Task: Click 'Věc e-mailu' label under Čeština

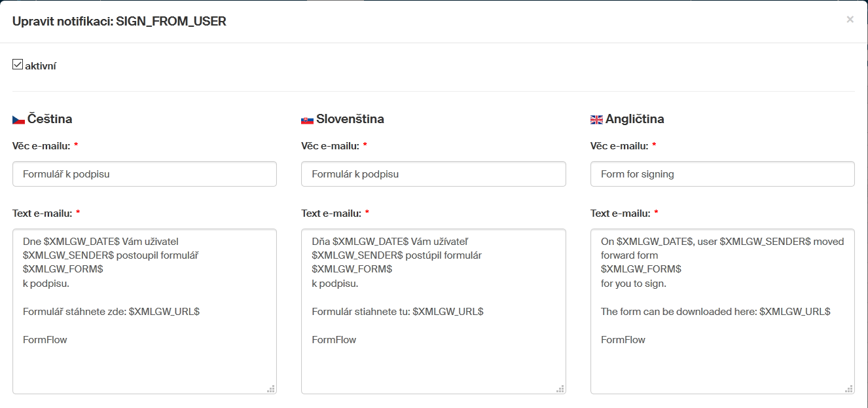Action: tap(41, 146)
